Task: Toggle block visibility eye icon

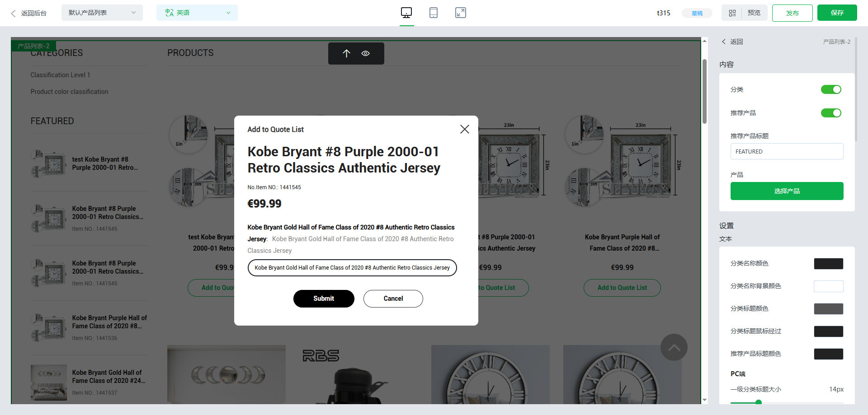Action: click(x=366, y=53)
